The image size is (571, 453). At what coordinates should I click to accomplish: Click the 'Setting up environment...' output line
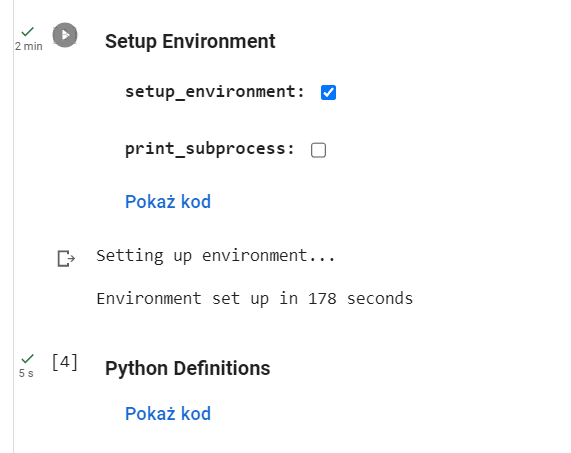pyautogui.click(x=215, y=256)
